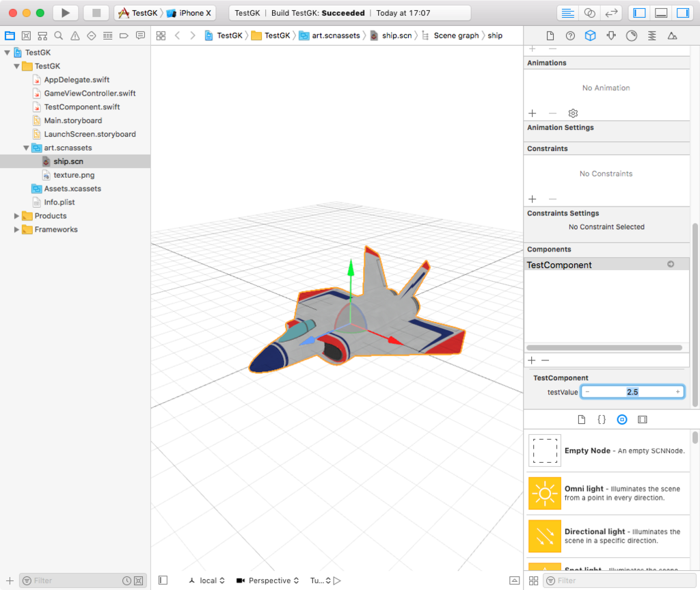This screenshot has width=700, height=590.
Task: Select texture.png in the navigator
Action: (74, 175)
